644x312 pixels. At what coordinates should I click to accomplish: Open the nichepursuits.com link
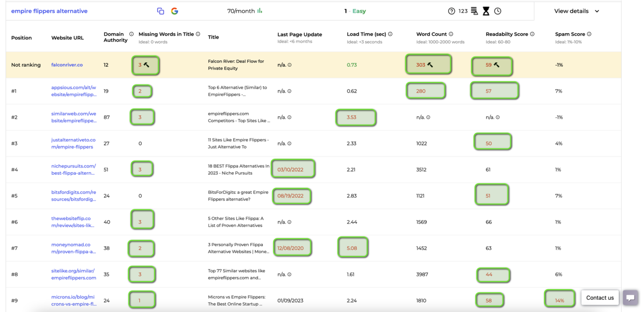point(73,169)
